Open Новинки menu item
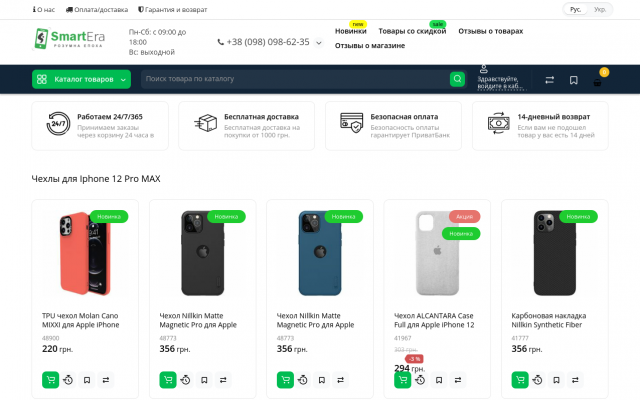Screen dimensions: 640x400 351,31
